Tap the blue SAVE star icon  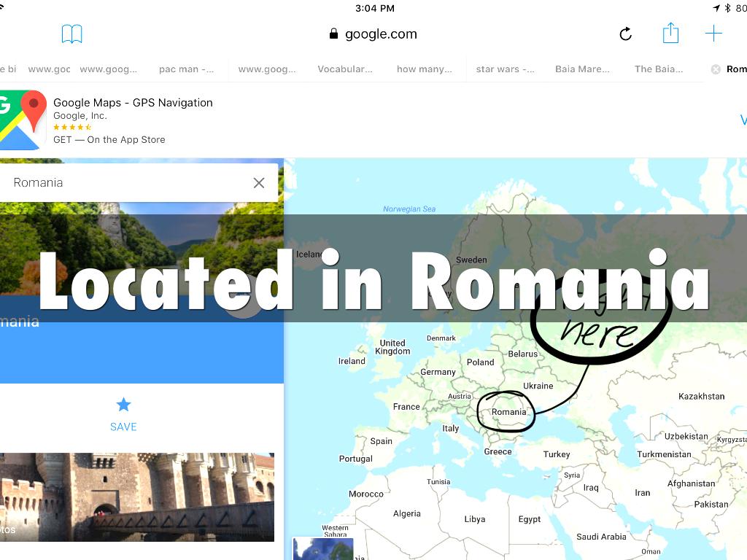123,405
